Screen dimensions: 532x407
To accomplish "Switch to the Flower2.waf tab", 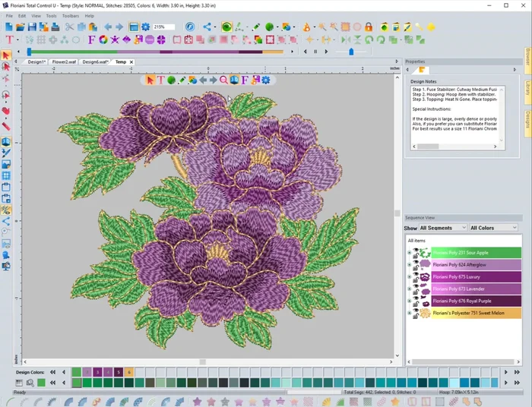I will pos(64,62).
